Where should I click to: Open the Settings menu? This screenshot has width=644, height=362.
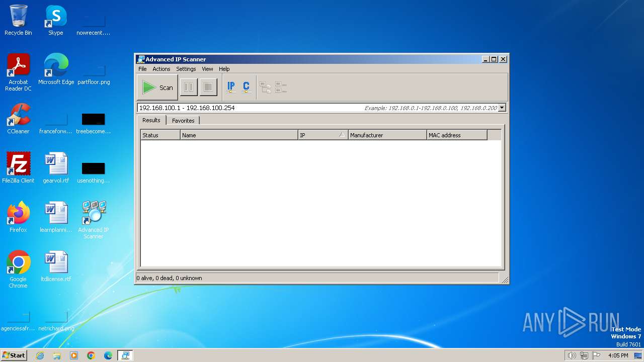tap(186, 69)
